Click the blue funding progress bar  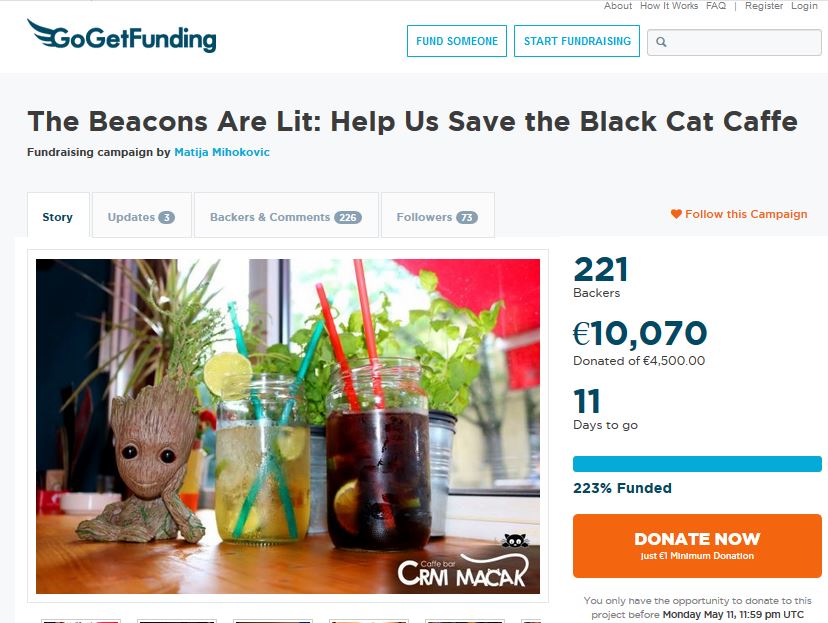(x=697, y=464)
